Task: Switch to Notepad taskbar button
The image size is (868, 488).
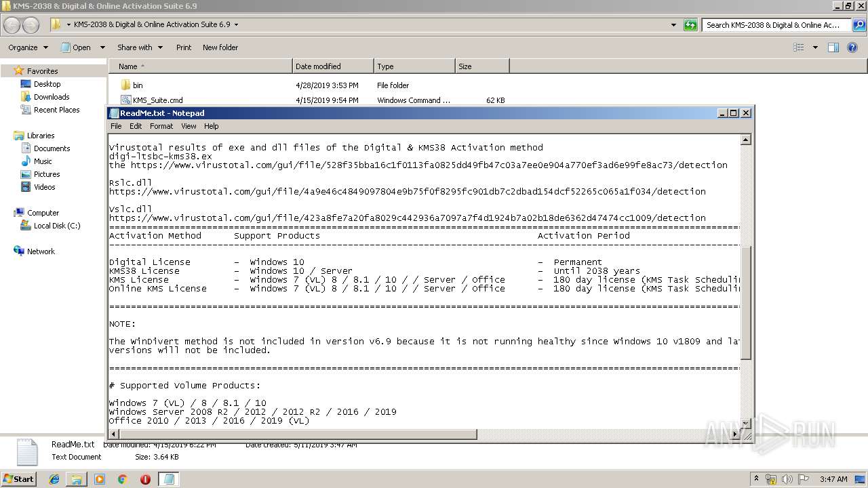Action: 169,479
